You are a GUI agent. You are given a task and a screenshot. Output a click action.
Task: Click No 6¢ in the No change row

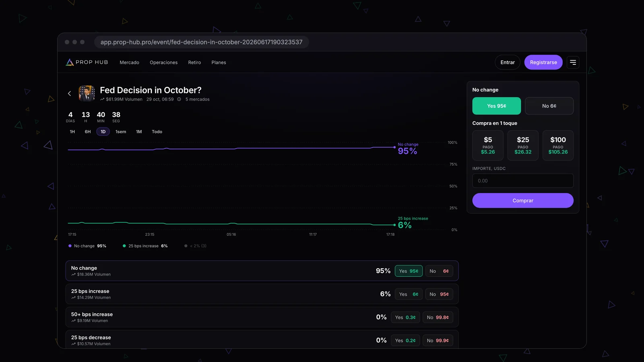pyautogui.click(x=439, y=271)
